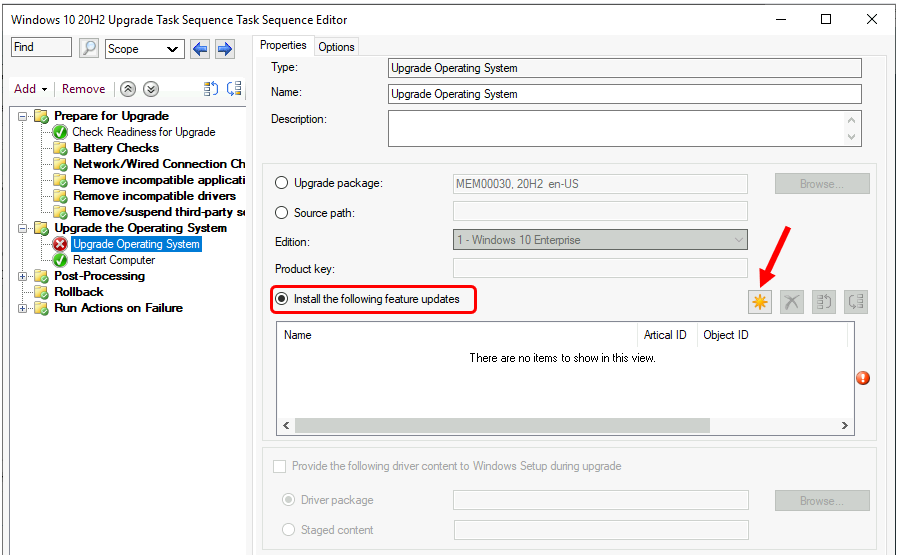Select Source path radio button
Image resolution: width=900 pixels, height=560 pixels.
[281, 213]
